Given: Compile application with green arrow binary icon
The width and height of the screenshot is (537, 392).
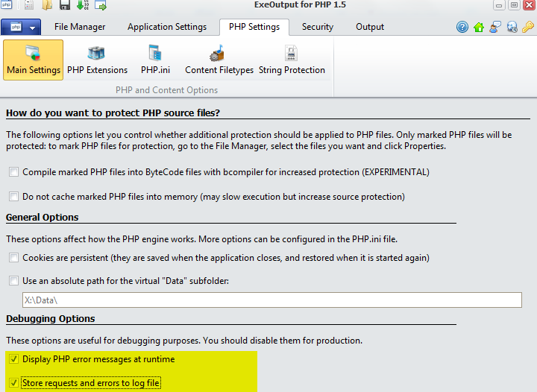Looking at the screenshot, I should [x=83, y=4].
